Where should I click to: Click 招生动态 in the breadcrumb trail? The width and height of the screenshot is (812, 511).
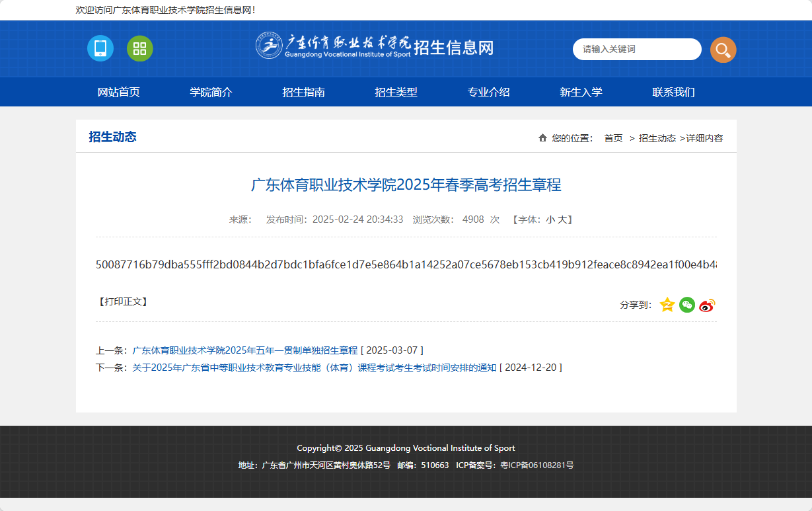point(657,138)
